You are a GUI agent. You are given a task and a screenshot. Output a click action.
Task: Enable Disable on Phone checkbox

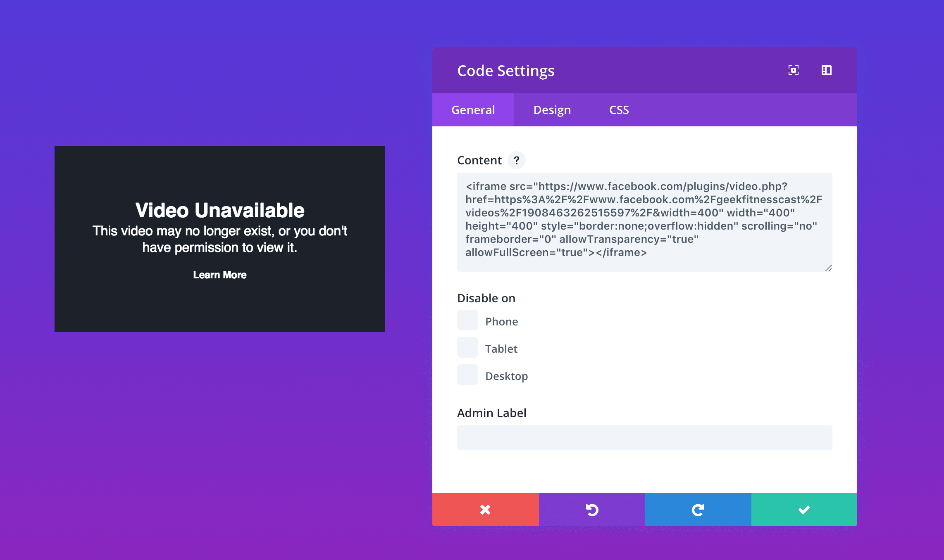[x=467, y=320]
